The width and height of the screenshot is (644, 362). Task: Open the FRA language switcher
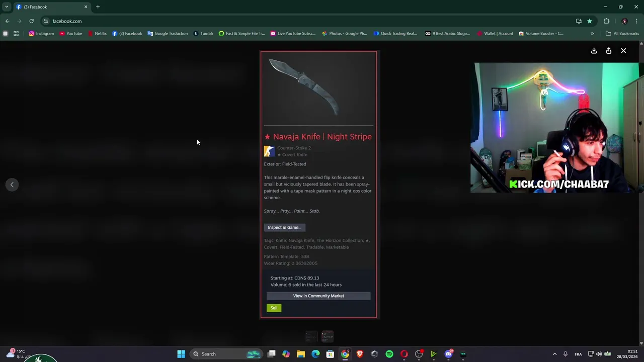578,354
